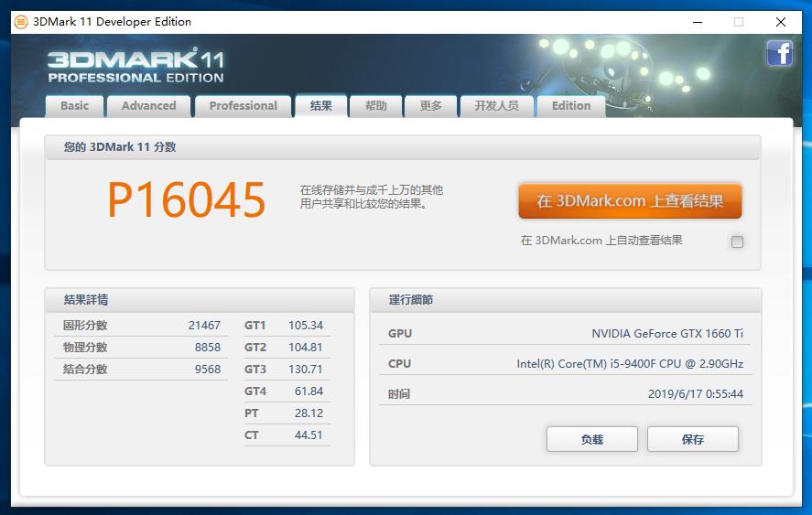
Task: Select GPU name NVIDIA GeForce GTX 1660 Ti
Action: pos(667,334)
